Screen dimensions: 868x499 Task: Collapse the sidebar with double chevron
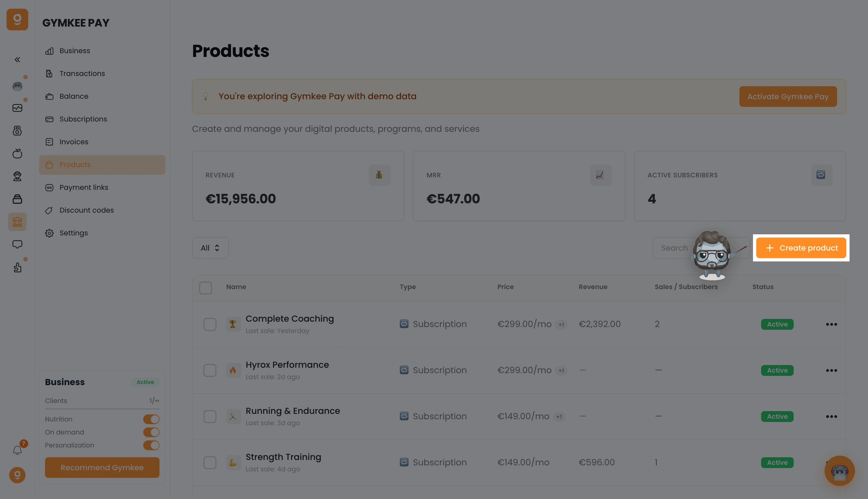pyautogui.click(x=17, y=60)
